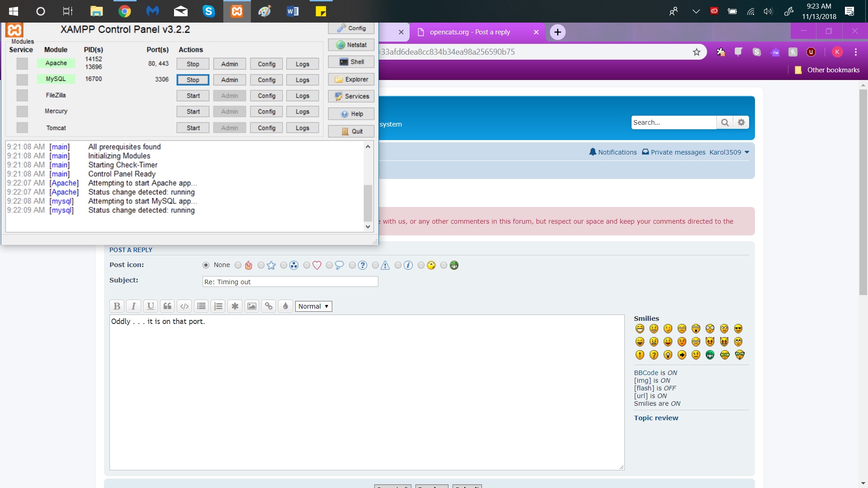Open the Normal font size dropdown
868x488 pixels.
(x=313, y=306)
